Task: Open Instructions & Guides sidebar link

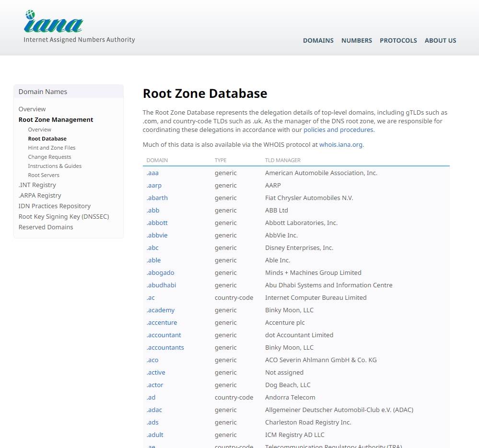Action: pos(55,166)
